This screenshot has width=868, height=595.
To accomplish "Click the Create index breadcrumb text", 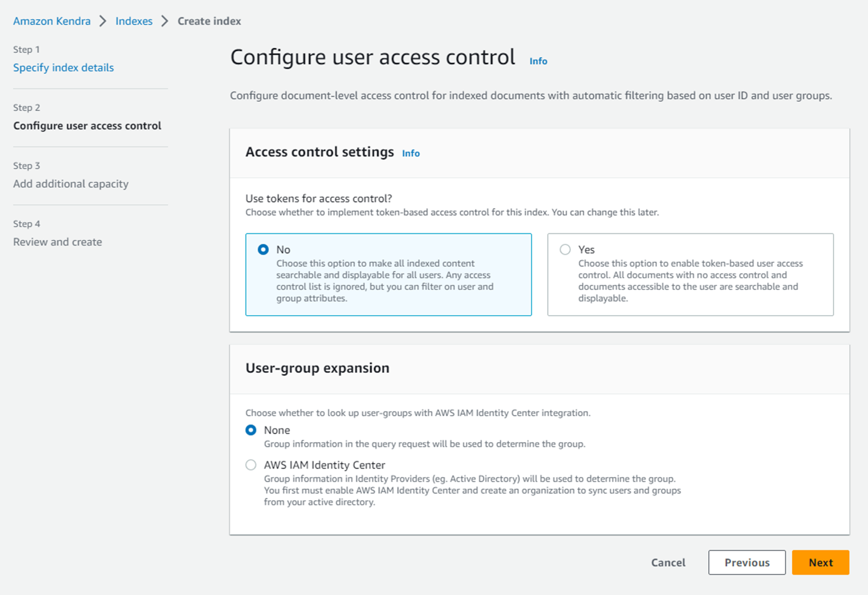I will pos(209,21).
